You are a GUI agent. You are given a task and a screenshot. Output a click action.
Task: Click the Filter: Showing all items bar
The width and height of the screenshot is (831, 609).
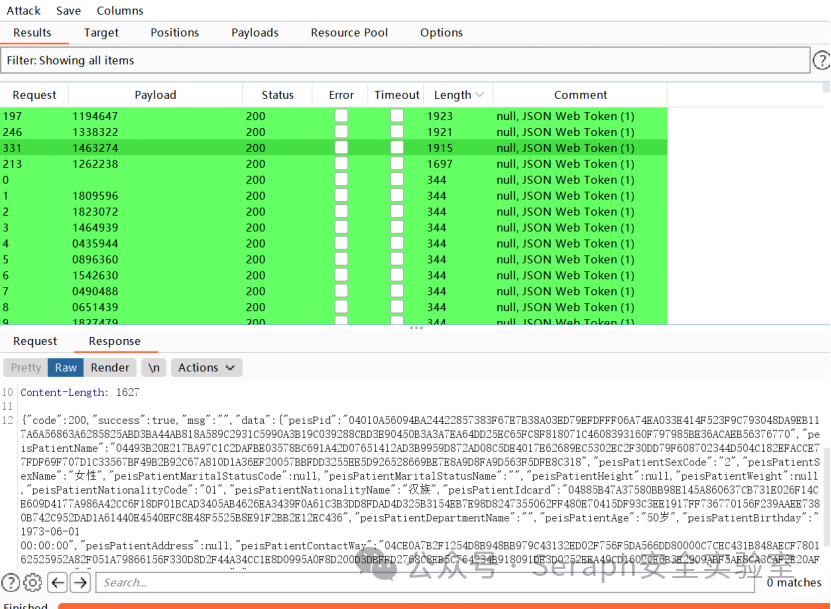coord(405,60)
